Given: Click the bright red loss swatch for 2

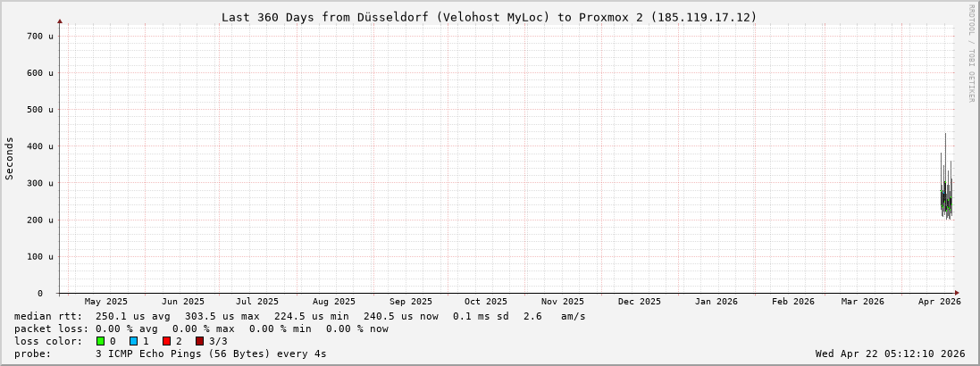Looking at the screenshot, I should 166,341.
